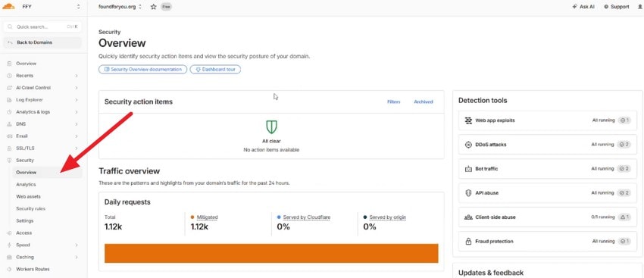This screenshot has width=644, height=278.
Task: Click the Access sidebar icon
Action: (x=9, y=233)
